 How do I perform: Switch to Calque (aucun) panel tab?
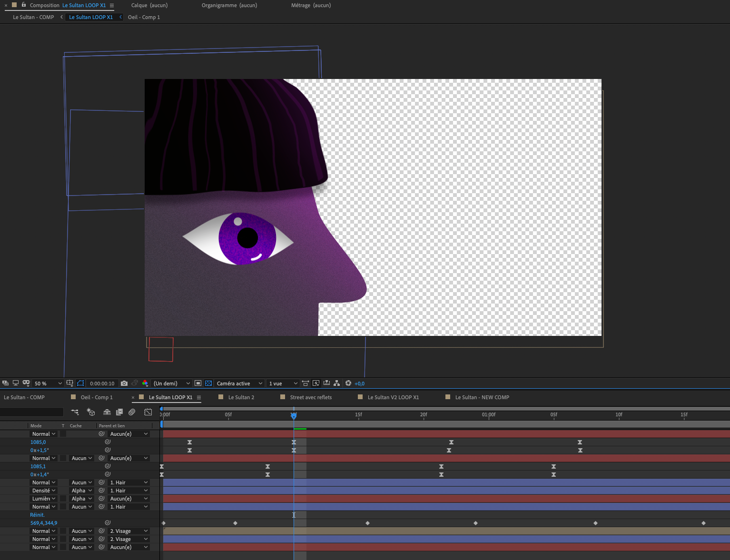(x=149, y=5)
